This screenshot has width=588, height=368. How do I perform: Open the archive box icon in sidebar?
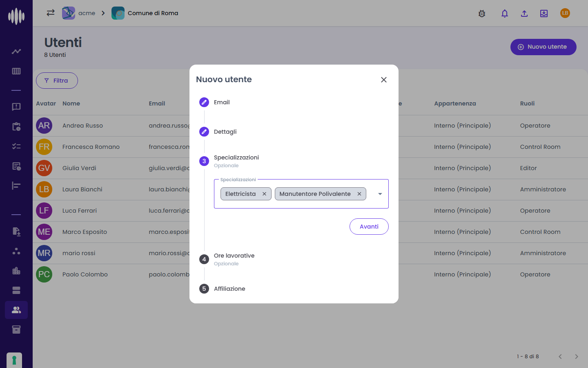(x=16, y=330)
